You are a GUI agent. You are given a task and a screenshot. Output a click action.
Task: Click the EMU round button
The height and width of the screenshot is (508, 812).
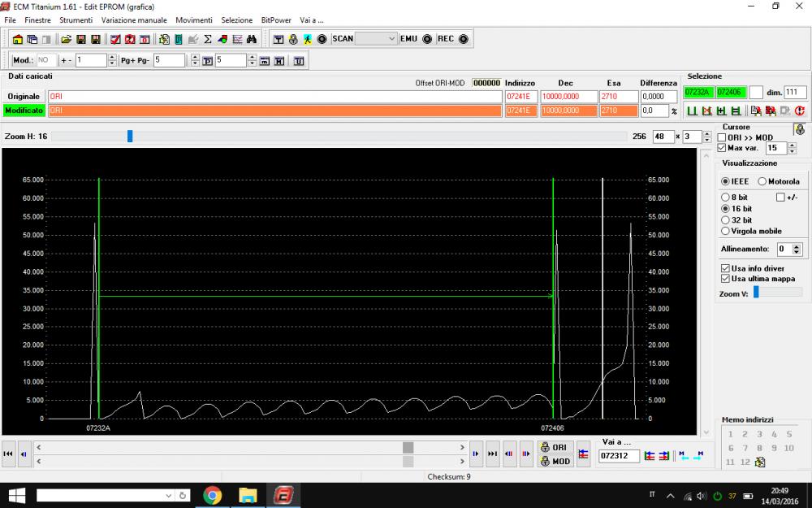[x=427, y=39]
